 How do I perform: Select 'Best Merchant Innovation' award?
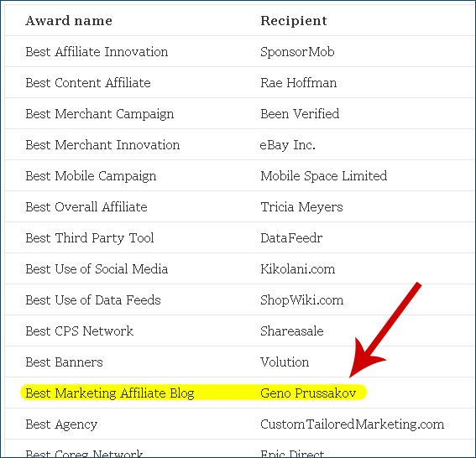pyautogui.click(x=102, y=145)
